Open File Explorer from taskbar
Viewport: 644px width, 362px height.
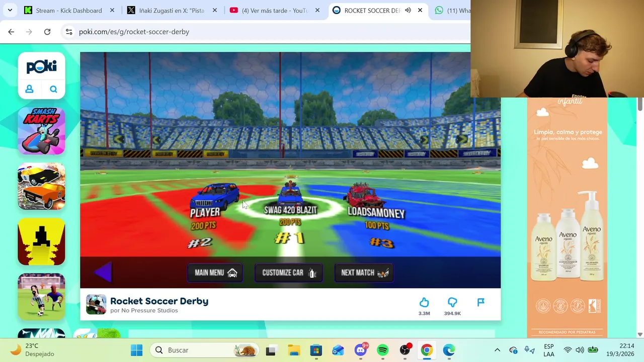(294, 350)
